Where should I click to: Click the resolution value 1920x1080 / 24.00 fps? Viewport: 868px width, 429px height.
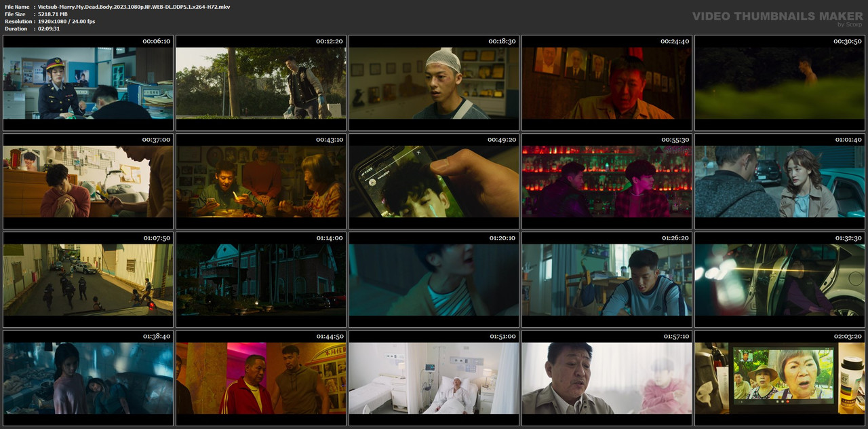tap(66, 22)
